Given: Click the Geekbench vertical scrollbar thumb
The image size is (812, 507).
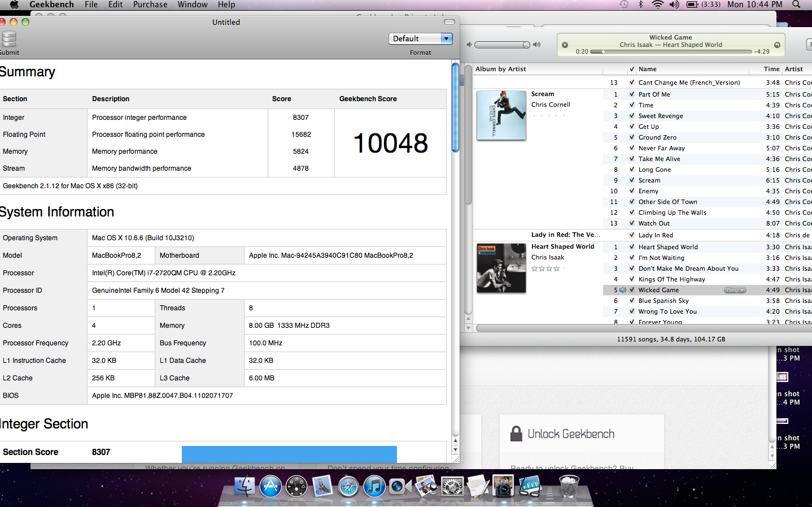Looking at the screenshot, I should coord(455,107).
